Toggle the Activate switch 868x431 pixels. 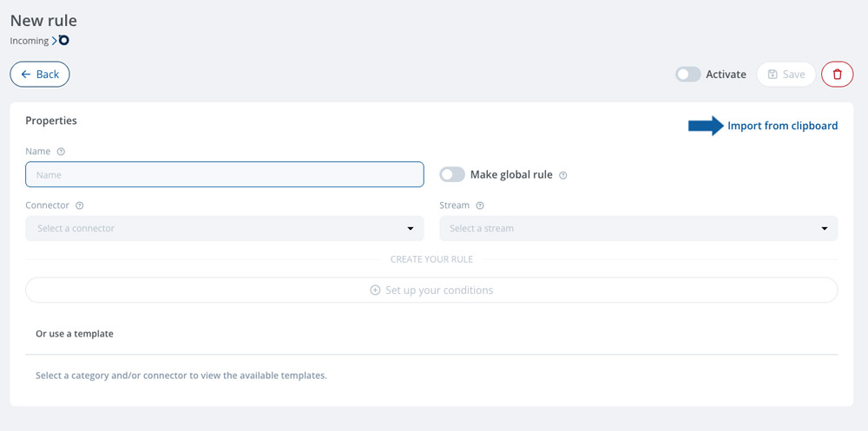click(688, 74)
